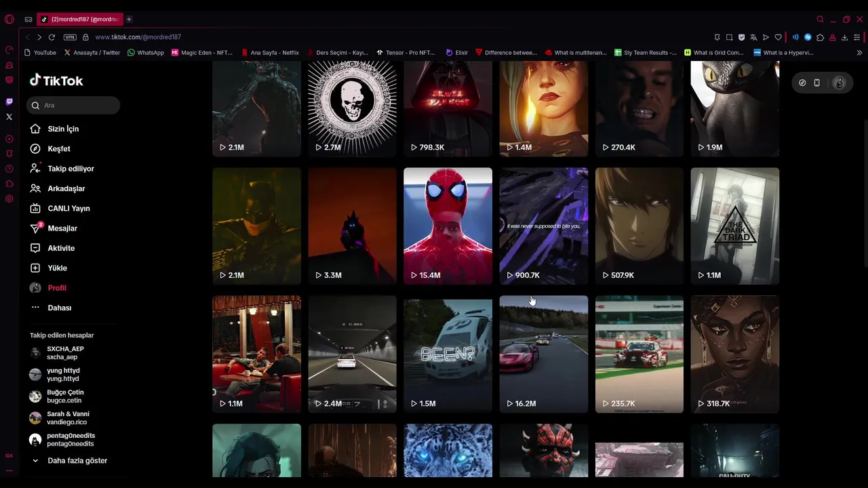
Task: Open Arkadaşlar friends page
Action: tap(58, 188)
